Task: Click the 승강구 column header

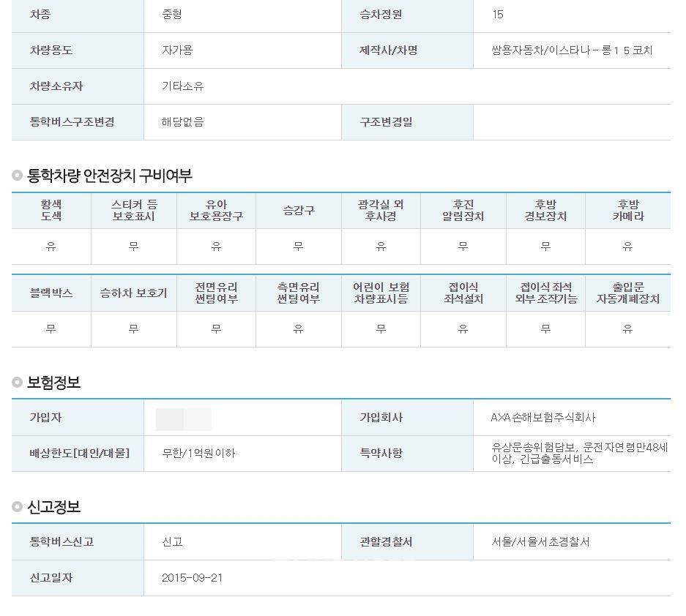Action: click(299, 210)
